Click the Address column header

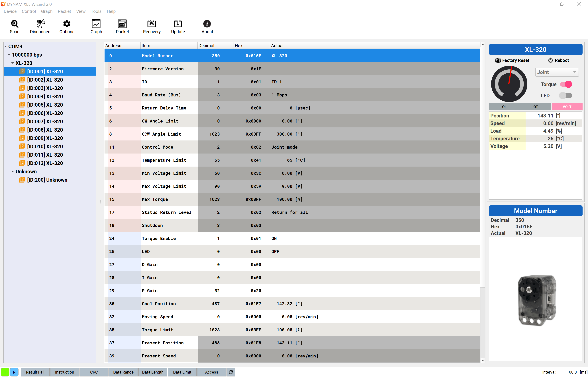point(122,45)
